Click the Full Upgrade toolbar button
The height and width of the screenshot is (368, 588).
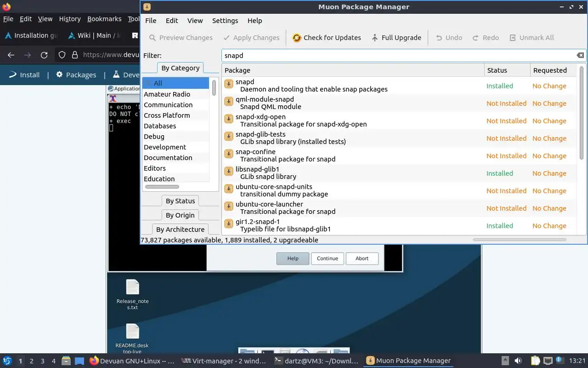click(x=396, y=38)
